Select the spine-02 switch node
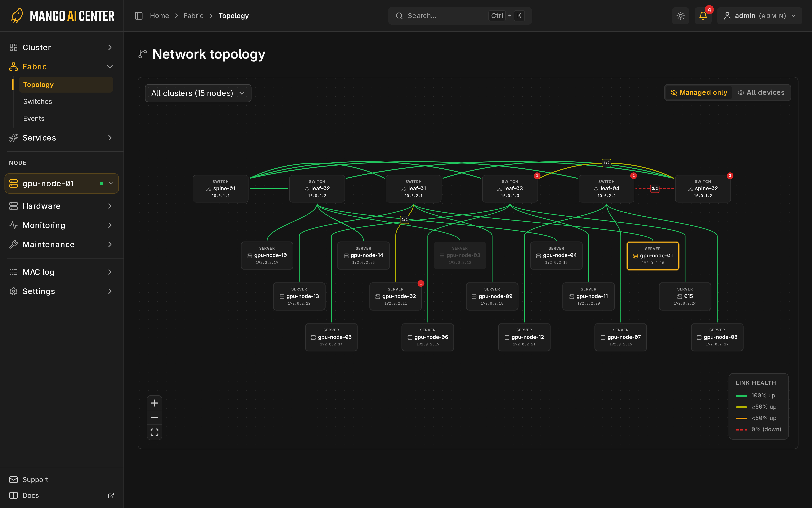Screen dimensions: 812x508 pyautogui.click(x=703, y=189)
